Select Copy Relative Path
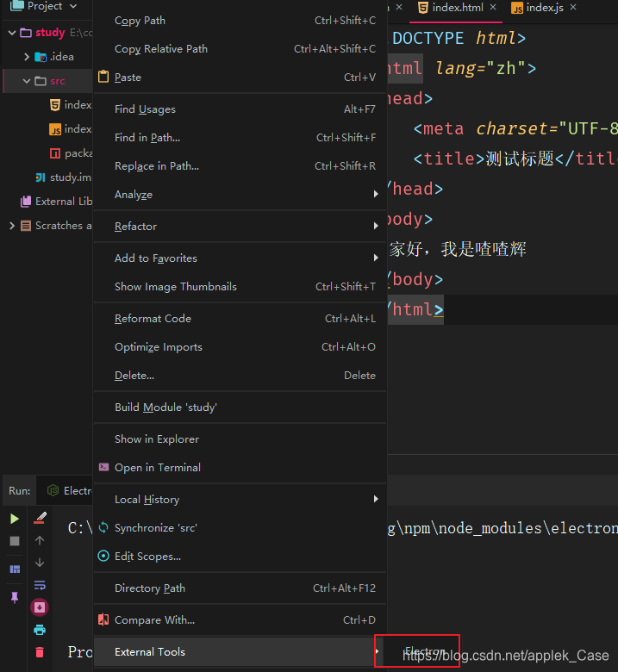The image size is (618, 672). (x=240, y=49)
